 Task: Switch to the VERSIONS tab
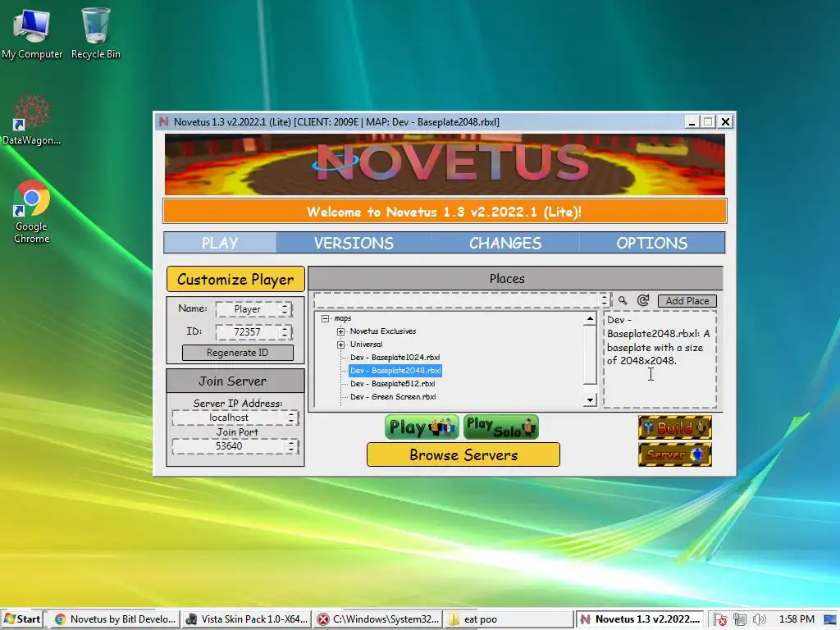[354, 243]
